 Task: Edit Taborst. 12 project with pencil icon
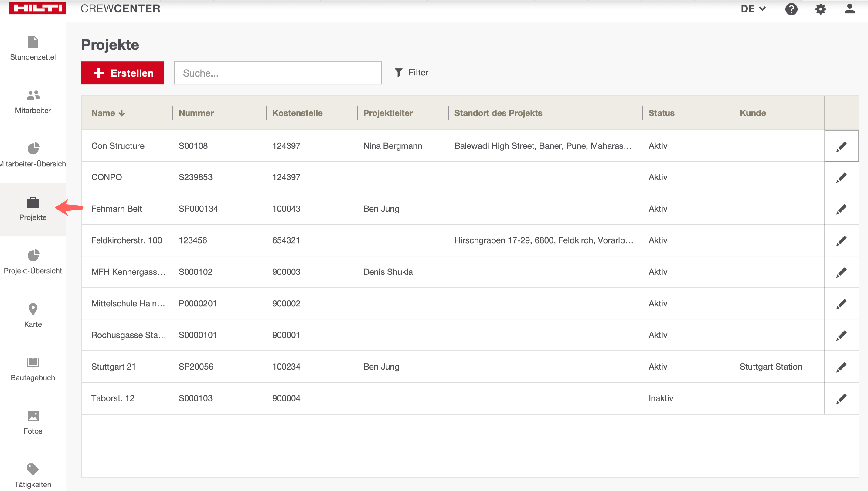click(841, 399)
